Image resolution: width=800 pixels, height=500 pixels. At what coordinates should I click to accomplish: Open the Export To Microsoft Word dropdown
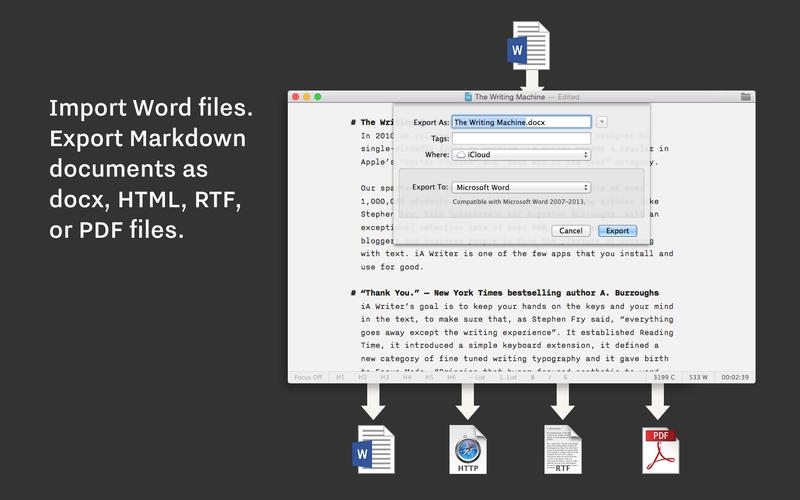521,187
